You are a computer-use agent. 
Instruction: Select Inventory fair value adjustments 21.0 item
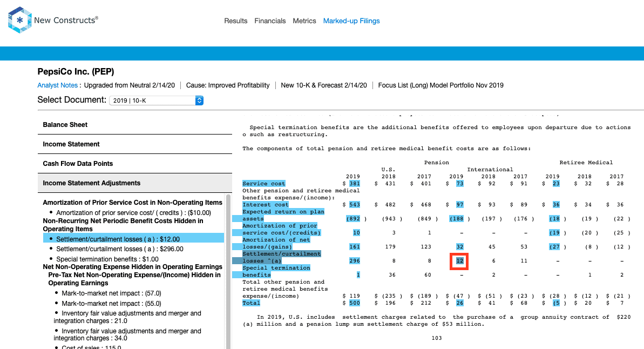click(x=127, y=317)
